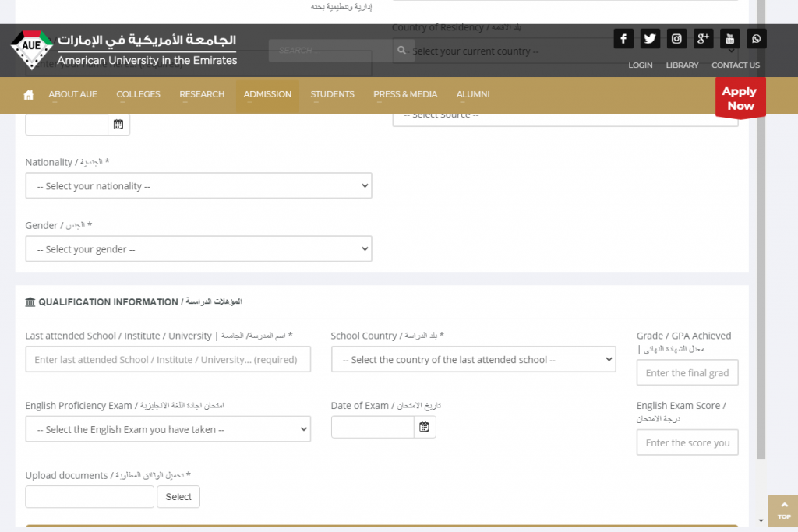This screenshot has width=798, height=532.
Task: Click the WhatsApp contact icon
Action: [x=756, y=38]
